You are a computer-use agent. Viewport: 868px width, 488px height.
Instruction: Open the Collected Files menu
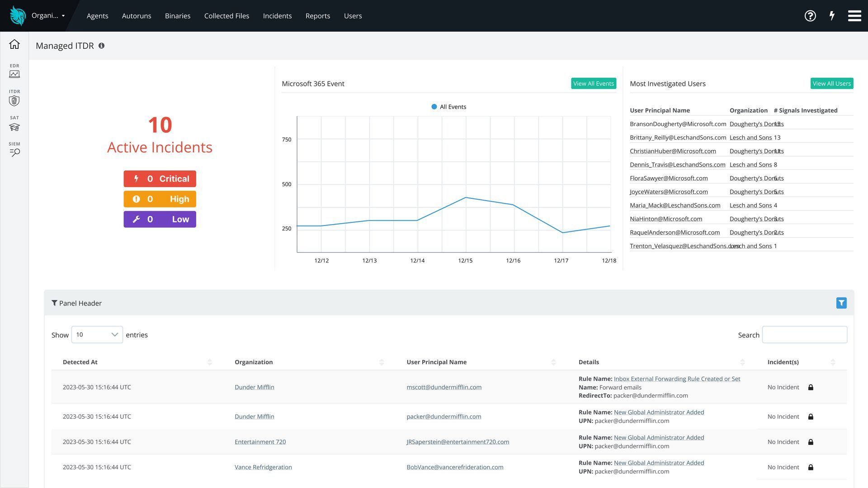pyautogui.click(x=226, y=16)
